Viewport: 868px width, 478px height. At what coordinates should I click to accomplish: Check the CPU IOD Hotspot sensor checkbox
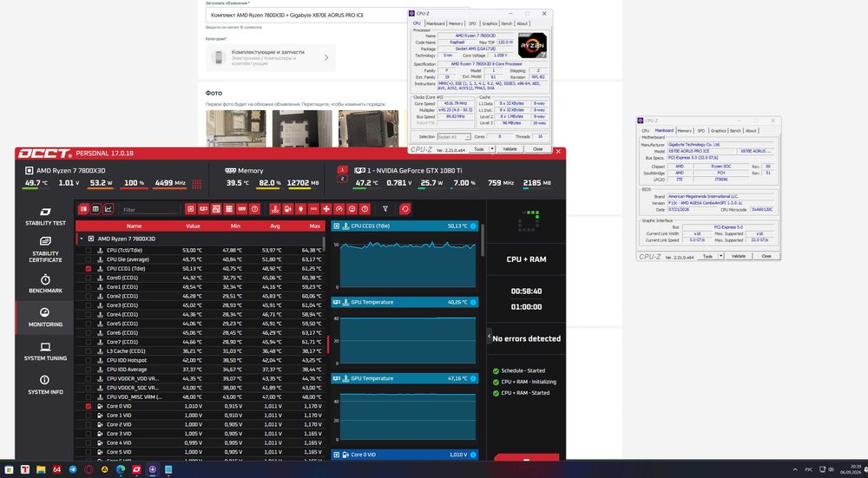click(x=89, y=360)
